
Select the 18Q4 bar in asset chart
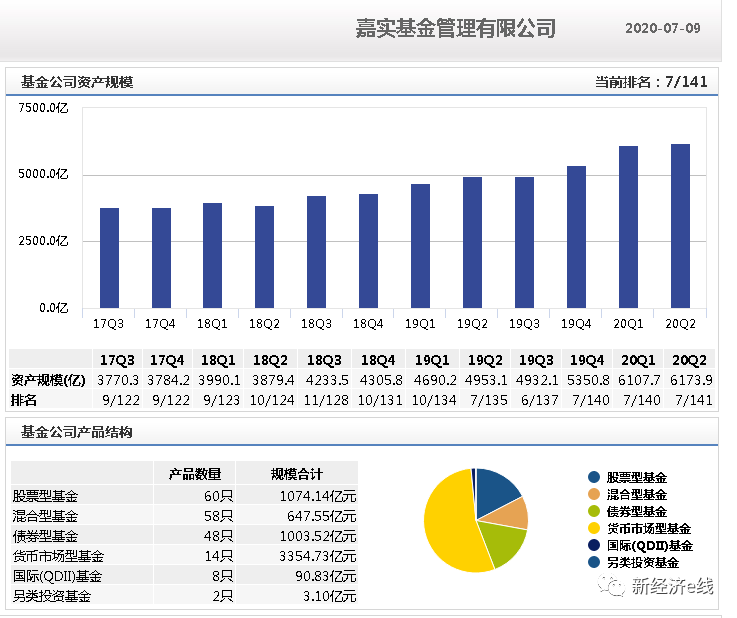click(x=368, y=251)
